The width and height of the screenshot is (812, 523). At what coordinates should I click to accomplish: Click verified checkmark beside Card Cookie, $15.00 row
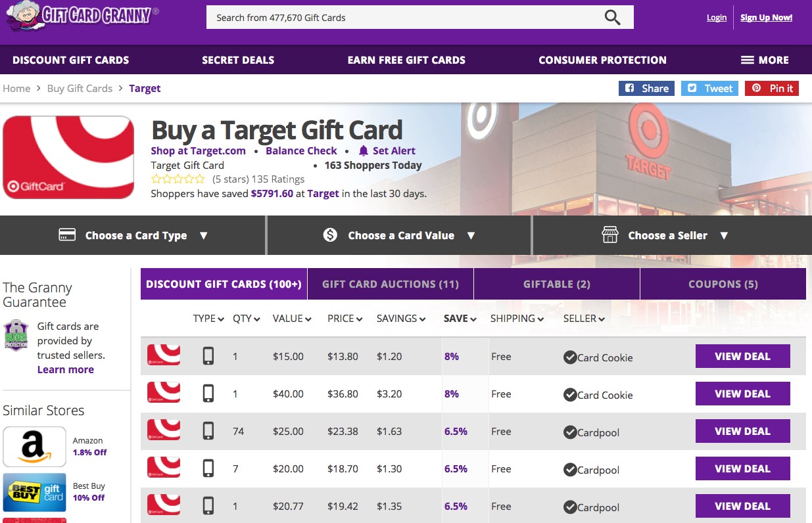tap(570, 357)
